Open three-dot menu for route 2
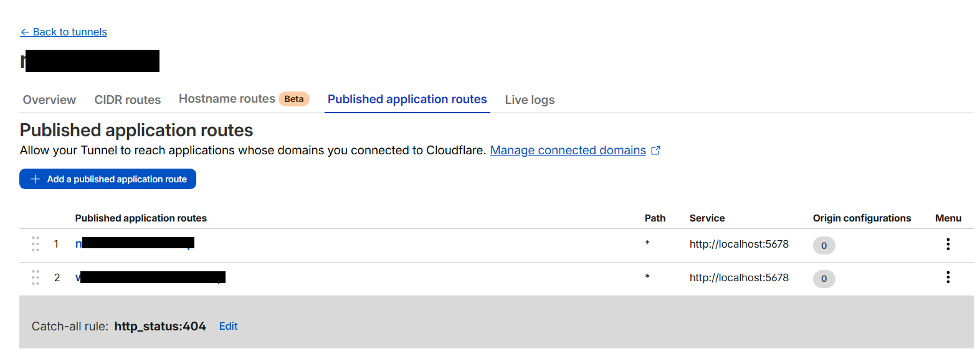The height and width of the screenshot is (359, 980). (948, 277)
